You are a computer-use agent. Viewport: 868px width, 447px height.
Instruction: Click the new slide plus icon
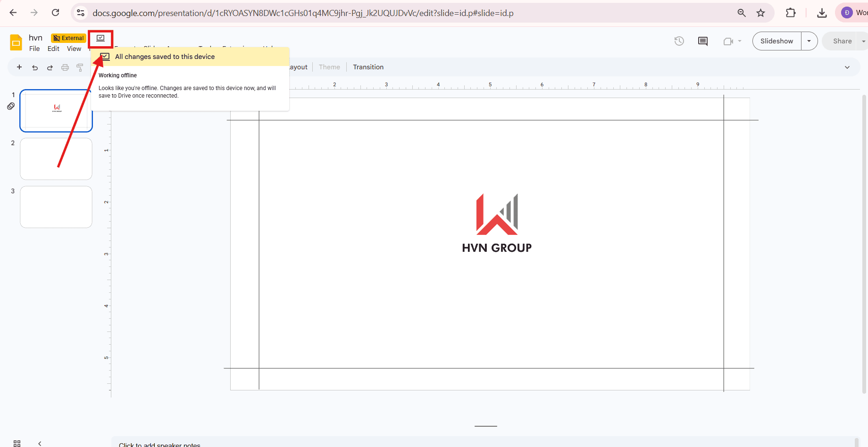tap(19, 67)
